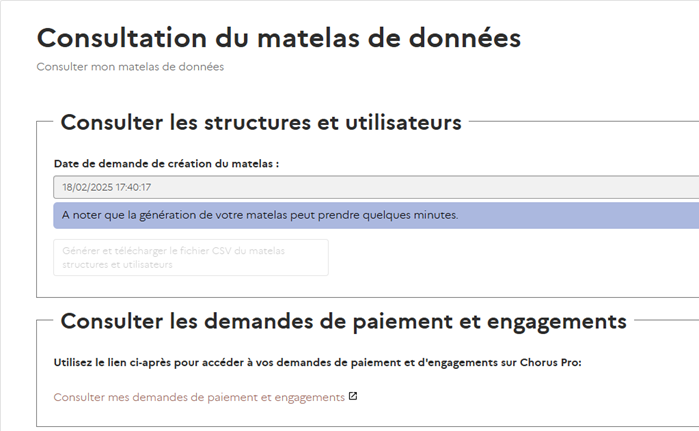Click the external link icon beside the paiement link
Screen dimensions: 699x431
coord(353,396)
